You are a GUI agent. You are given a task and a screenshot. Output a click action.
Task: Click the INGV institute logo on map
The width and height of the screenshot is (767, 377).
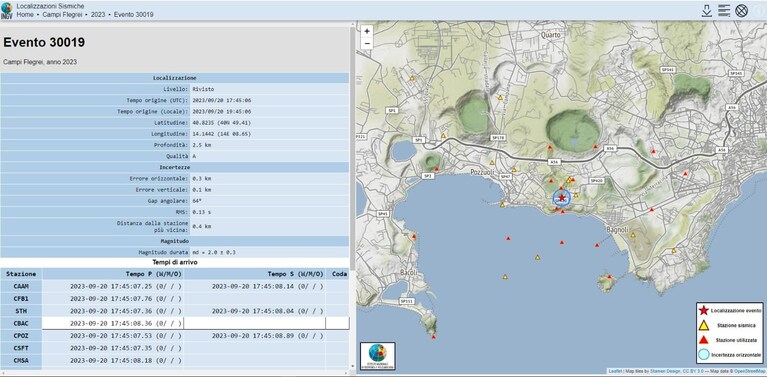[x=378, y=355]
